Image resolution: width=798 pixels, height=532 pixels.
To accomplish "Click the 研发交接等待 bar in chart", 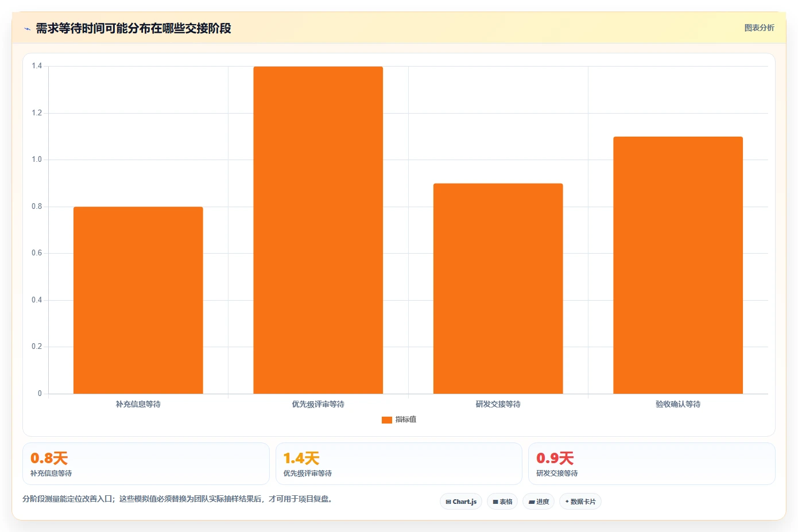I will [x=498, y=289].
